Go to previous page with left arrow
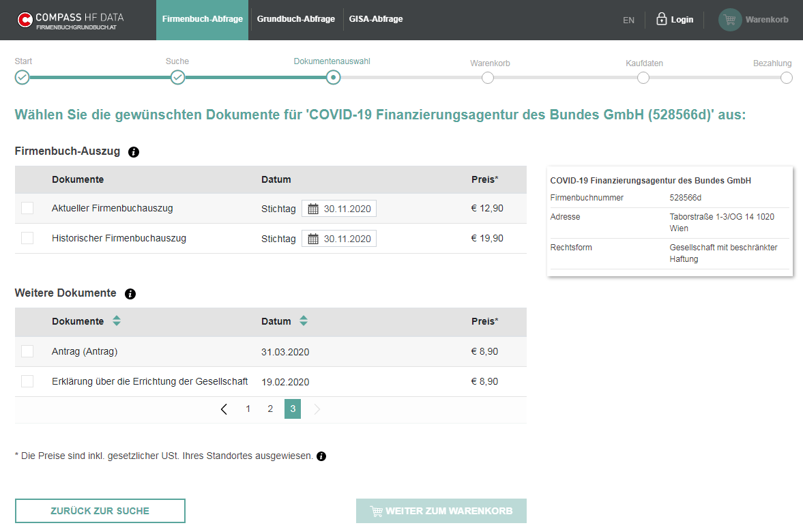Screen dimensions: 803x532 tap(224, 409)
